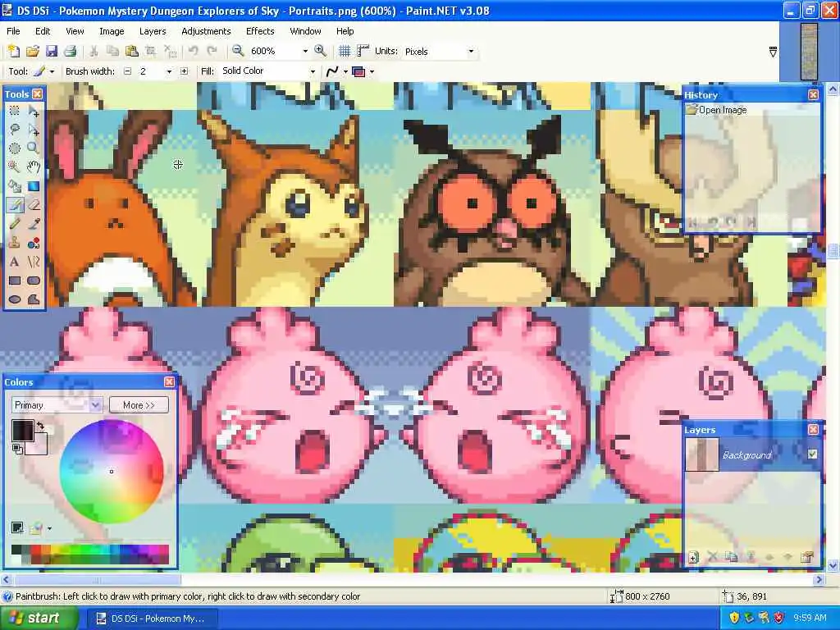Pick a color from the color wheel
Image resolution: width=840 pixels, height=630 pixels.
point(112,472)
